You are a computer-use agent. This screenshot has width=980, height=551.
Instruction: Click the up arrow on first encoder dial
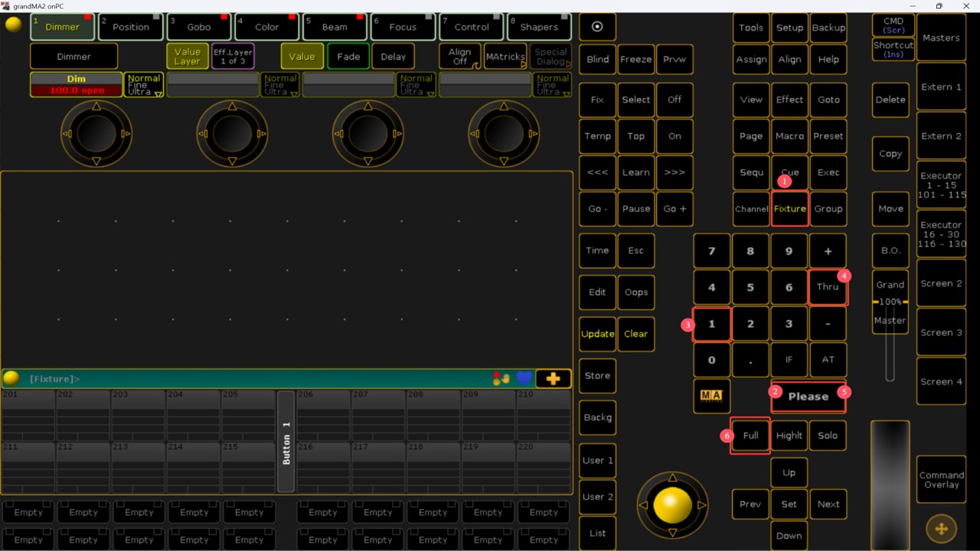[96, 106]
